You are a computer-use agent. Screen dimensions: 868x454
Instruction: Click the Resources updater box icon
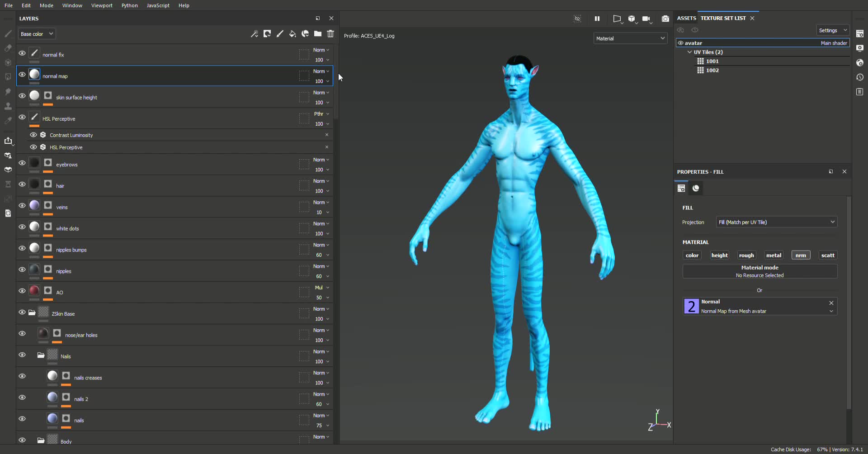[8, 170]
